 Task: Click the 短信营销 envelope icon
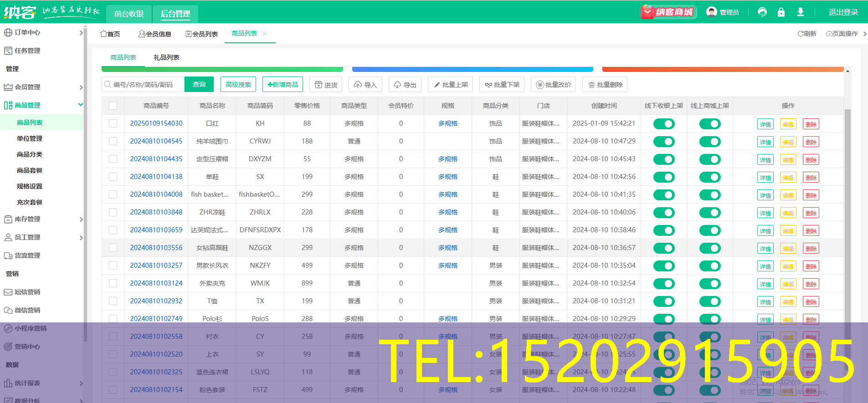8,292
